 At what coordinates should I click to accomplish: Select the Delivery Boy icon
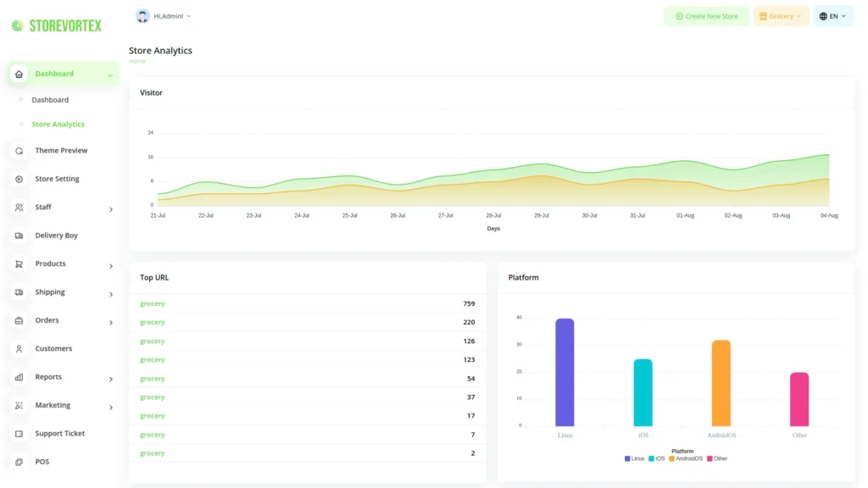(x=19, y=235)
